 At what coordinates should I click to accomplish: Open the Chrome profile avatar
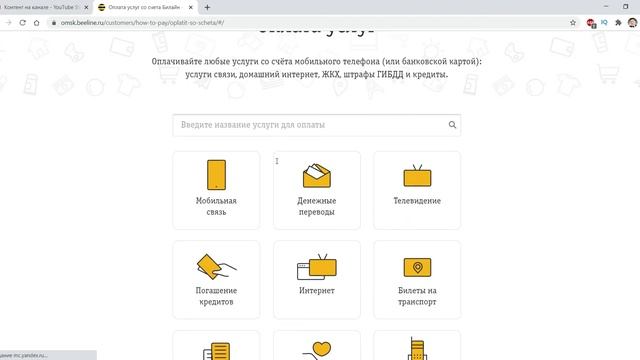coord(633,23)
